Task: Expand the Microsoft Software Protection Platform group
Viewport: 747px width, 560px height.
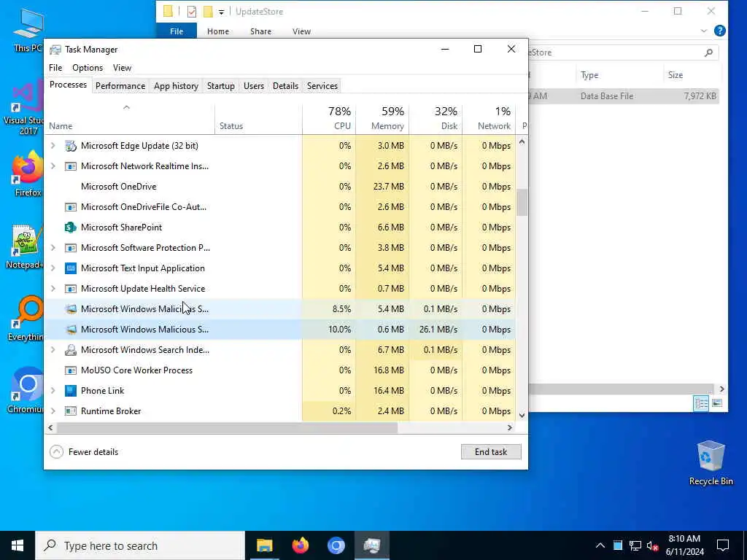Action: [x=53, y=248]
